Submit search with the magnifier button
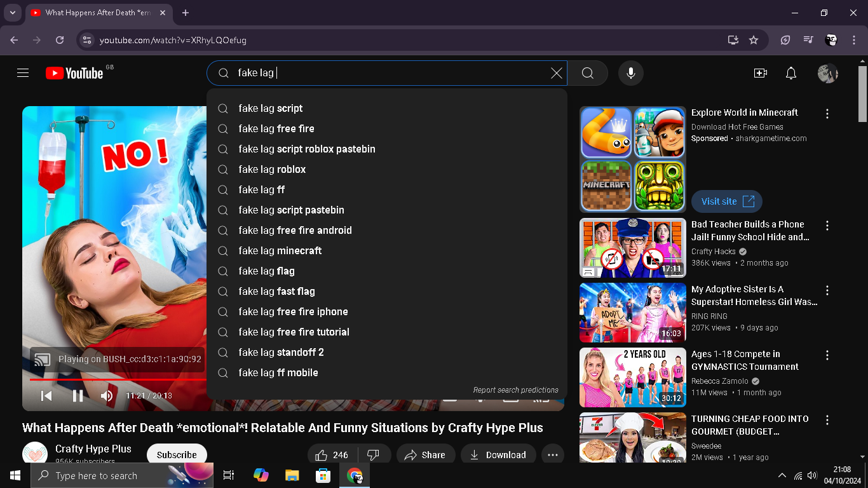This screenshot has height=488, width=868. coord(588,73)
